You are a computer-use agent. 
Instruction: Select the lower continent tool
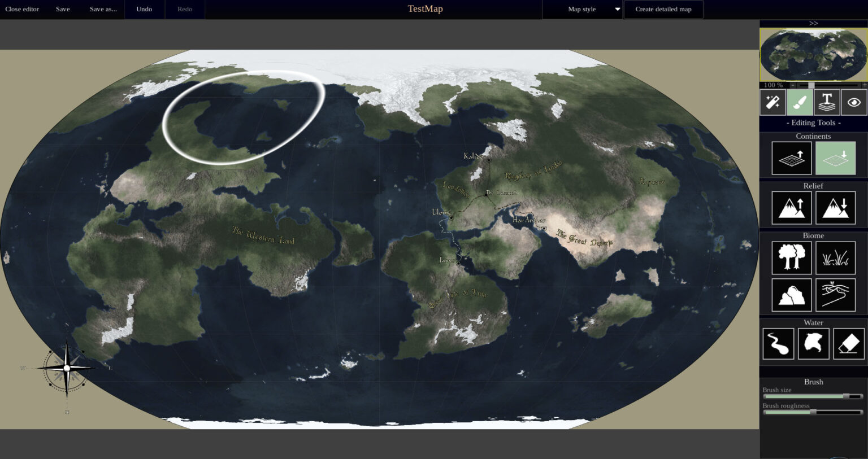point(835,158)
